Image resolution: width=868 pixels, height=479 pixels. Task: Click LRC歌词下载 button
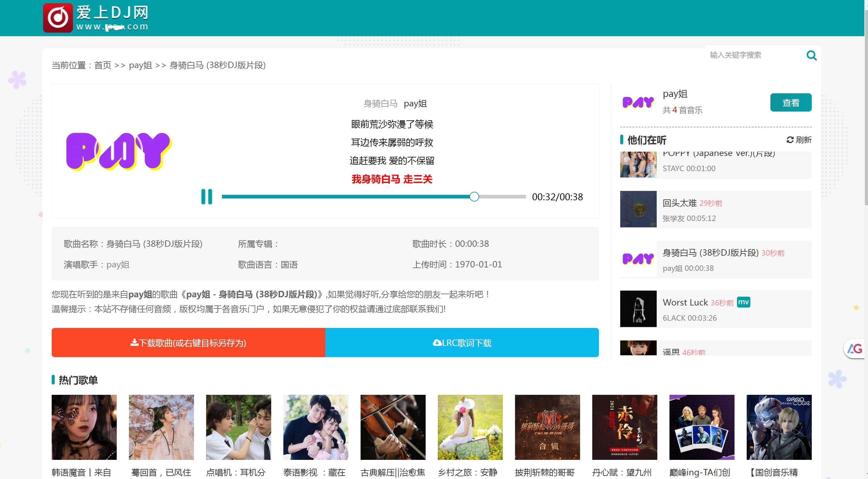click(462, 343)
